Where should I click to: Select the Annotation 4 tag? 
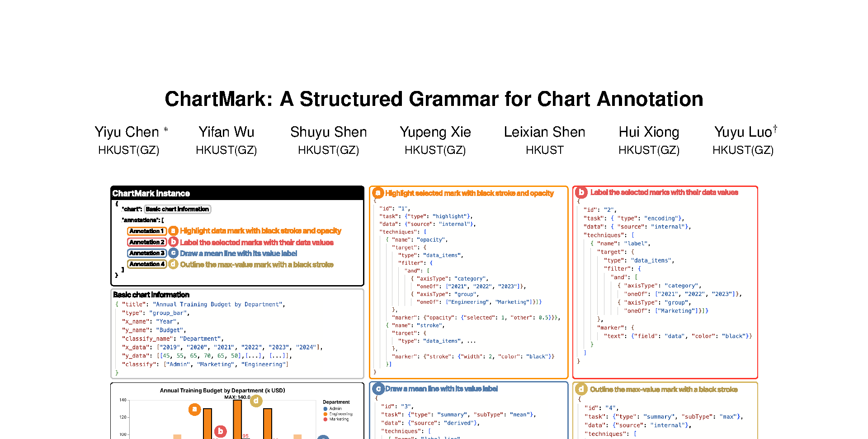click(147, 264)
